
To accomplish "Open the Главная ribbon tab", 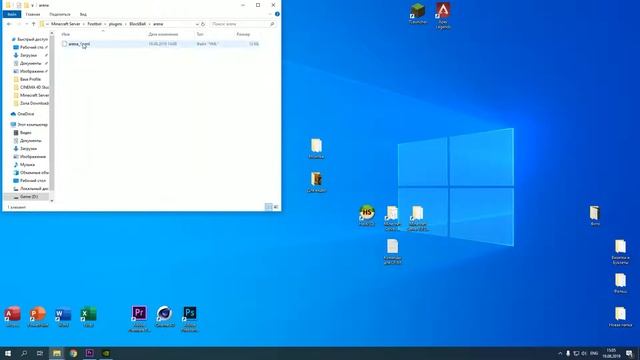I will pos(33,14).
